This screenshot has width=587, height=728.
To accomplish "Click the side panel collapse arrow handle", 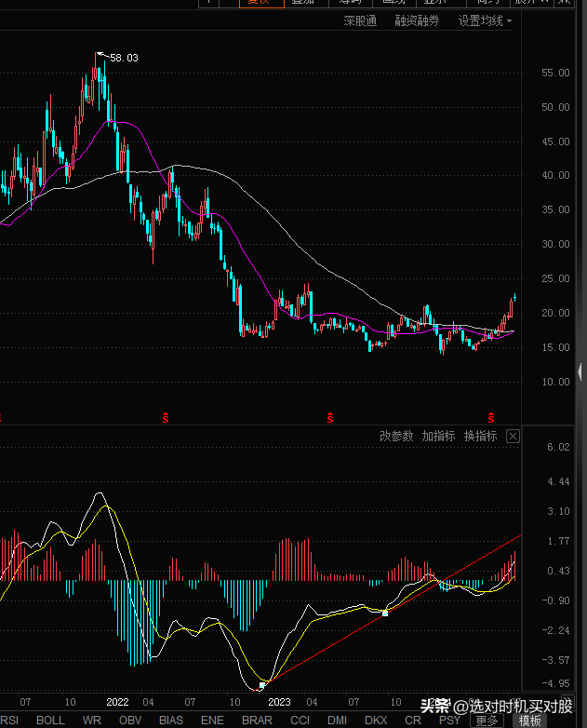I will pos(580,371).
